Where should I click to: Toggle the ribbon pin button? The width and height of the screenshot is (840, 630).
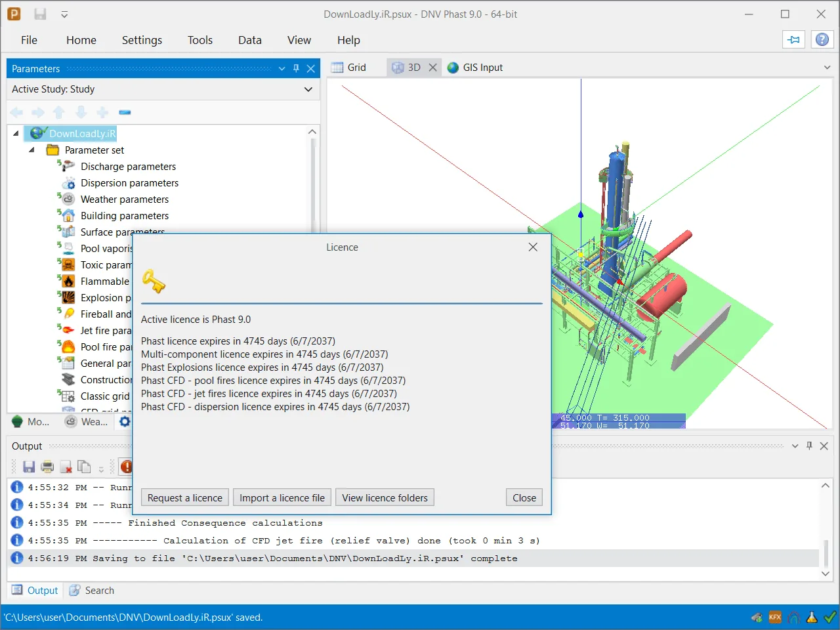794,39
